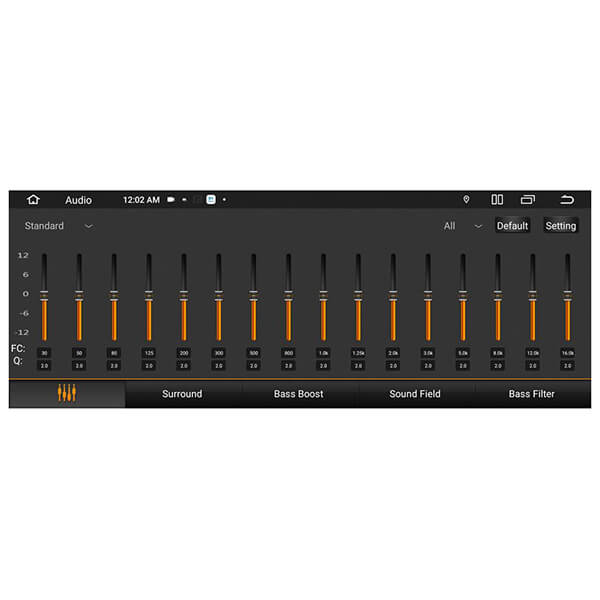Tap the blue app notification icon
Screen dimensions: 600x600
211,200
